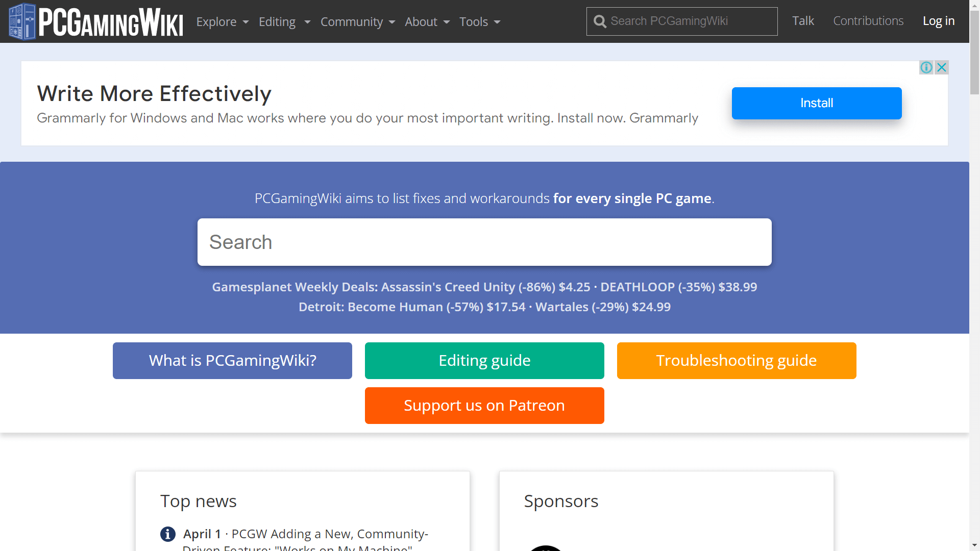Open the Editing dropdown menu
Image resolution: width=980 pixels, height=551 pixels.
[x=284, y=22]
